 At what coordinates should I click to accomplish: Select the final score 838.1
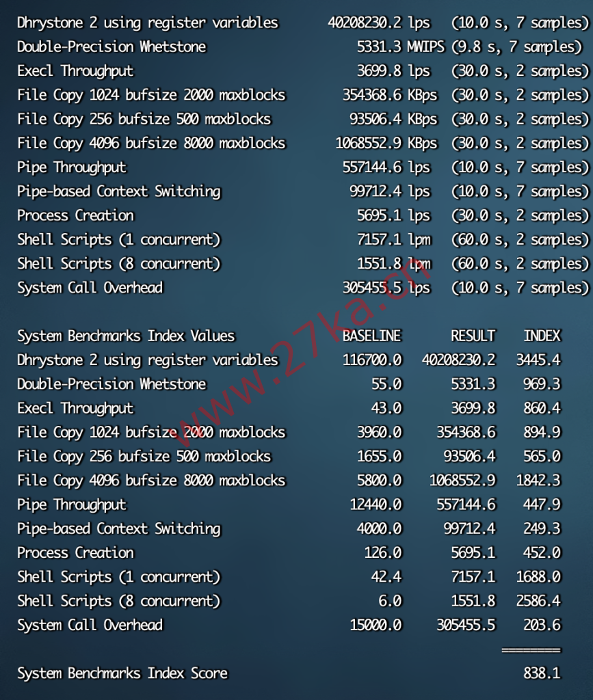542,673
